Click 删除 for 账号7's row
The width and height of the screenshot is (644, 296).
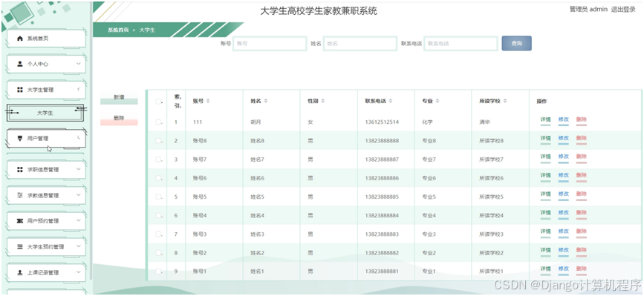click(582, 157)
